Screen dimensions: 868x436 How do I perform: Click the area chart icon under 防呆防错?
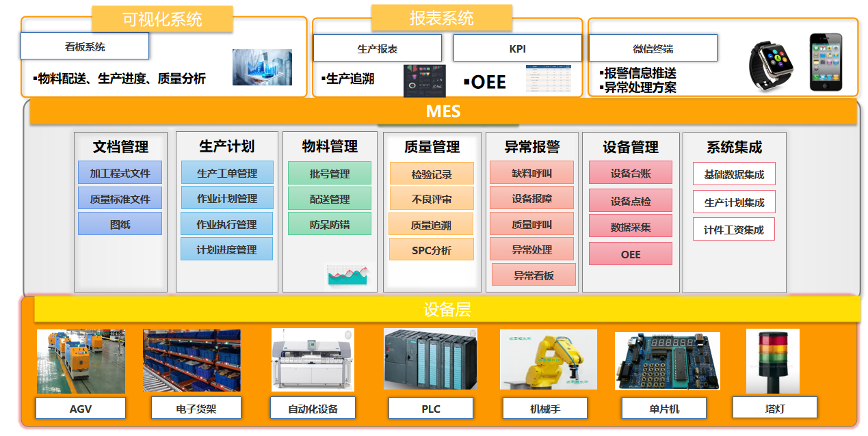(x=347, y=275)
